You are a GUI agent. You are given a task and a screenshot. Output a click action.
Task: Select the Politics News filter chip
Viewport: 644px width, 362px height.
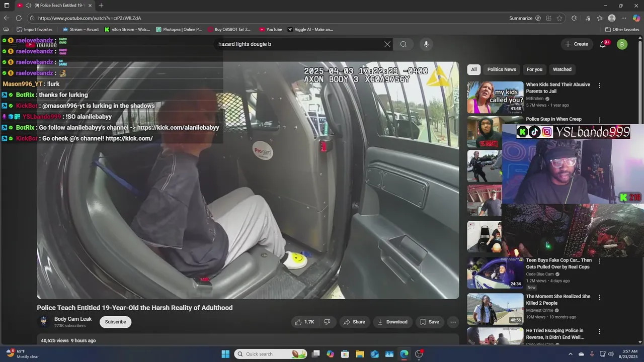coord(502,69)
